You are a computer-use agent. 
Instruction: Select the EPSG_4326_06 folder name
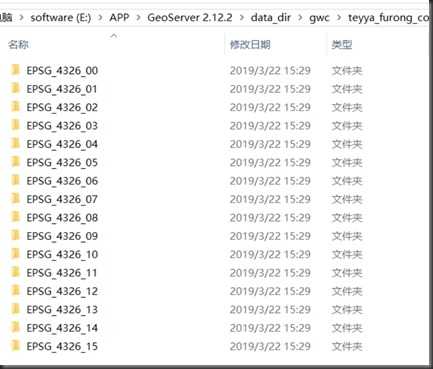[62, 181]
